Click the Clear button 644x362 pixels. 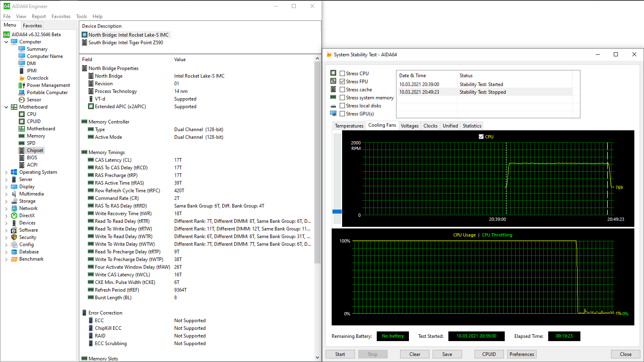click(415, 354)
